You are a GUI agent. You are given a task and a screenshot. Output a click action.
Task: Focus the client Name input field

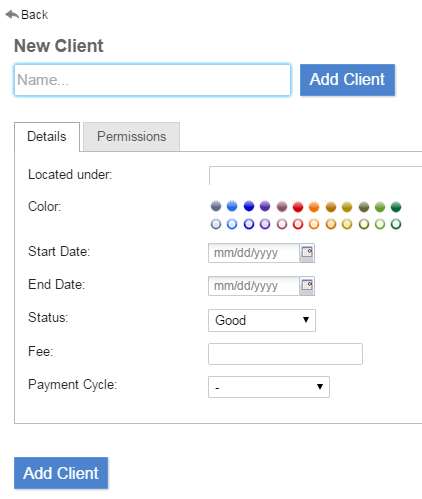pyautogui.click(x=152, y=80)
